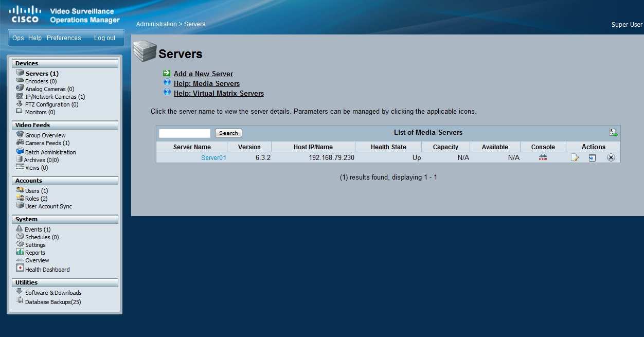This screenshot has height=337, width=644.
Task: Click the Batch Administration icon
Action: pyautogui.click(x=20, y=151)
